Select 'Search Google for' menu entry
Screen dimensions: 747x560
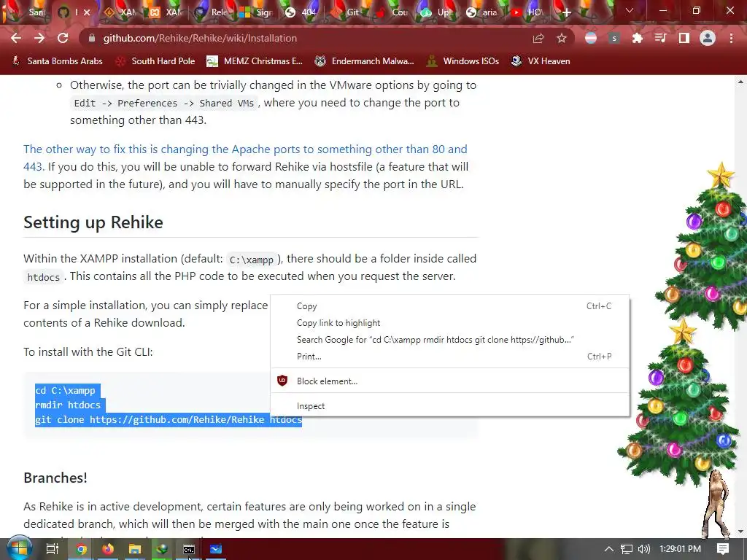(449, 340)
